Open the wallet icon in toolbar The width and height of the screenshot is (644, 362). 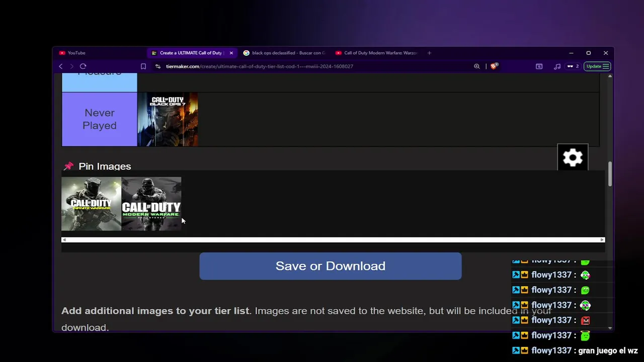pyautogui.click(x=539, y=66)
